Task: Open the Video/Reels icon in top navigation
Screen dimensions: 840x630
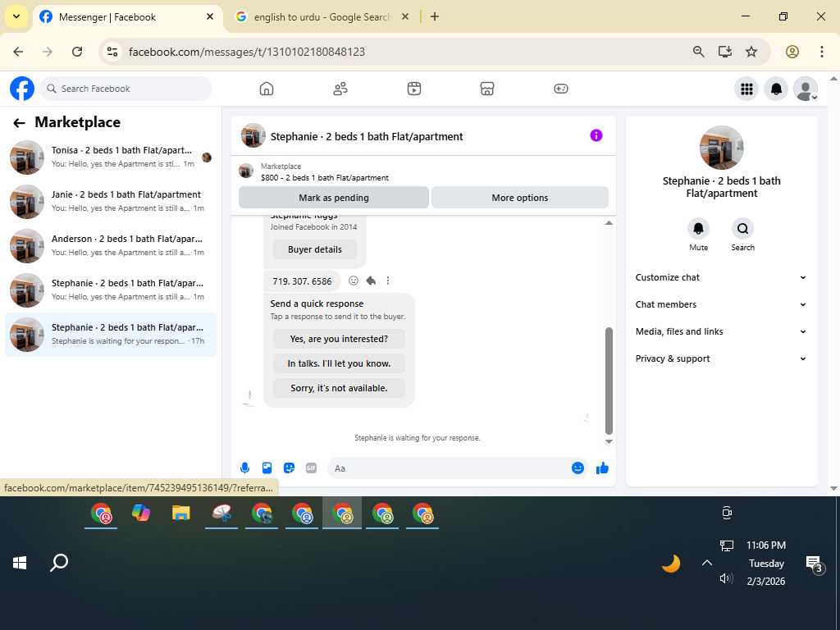Action: pyautogui.click(x=414, y=89)
